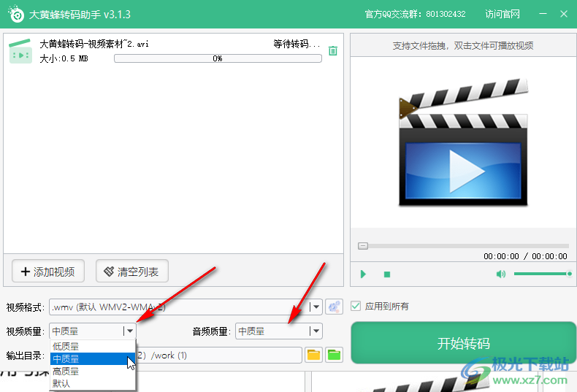This screenshot has width=577, height=392.
Task: Click the QQ group number 801302432
Action: (x=446, y=14)
